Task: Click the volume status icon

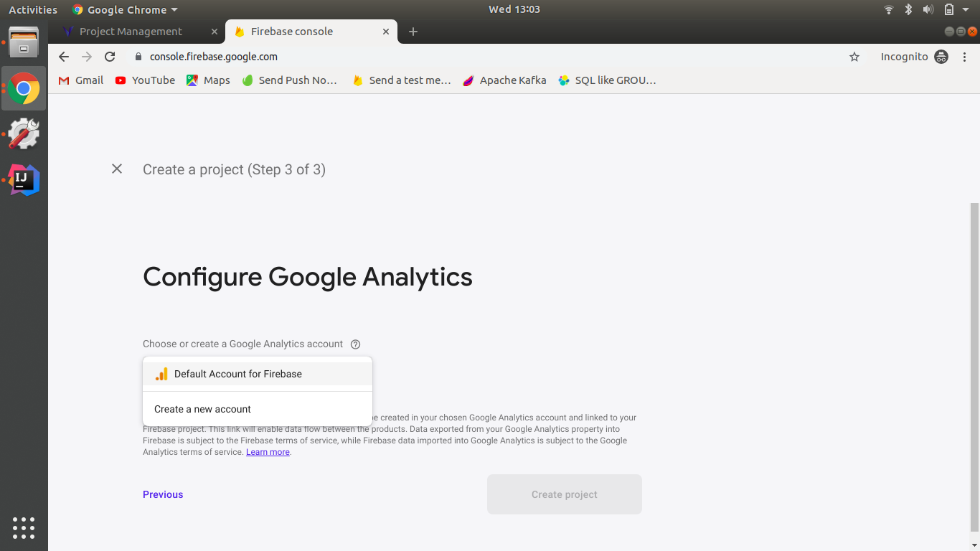Action: pyautogui.click(x=928, y=9)
